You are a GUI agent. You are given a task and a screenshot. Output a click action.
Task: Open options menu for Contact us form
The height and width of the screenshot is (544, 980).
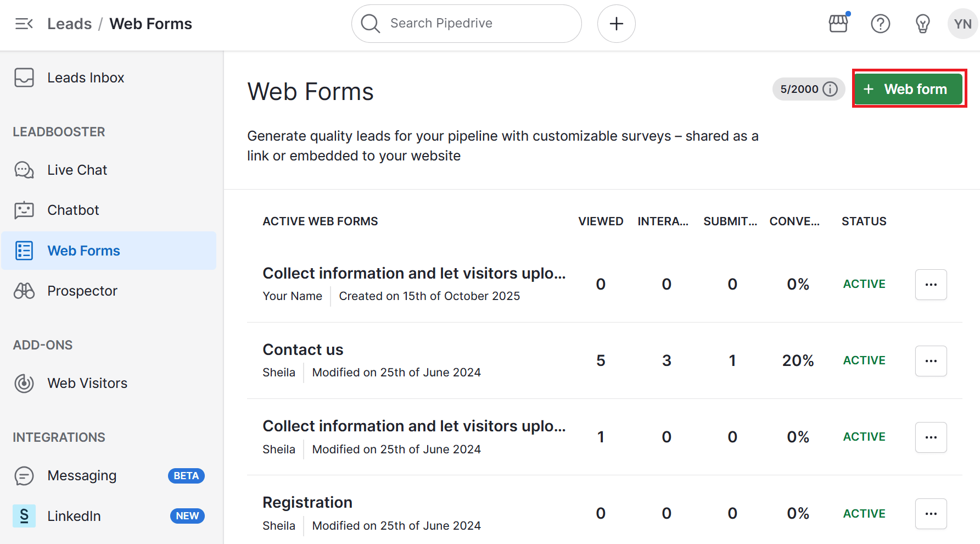pyautogui.click(x=931, y=361)
